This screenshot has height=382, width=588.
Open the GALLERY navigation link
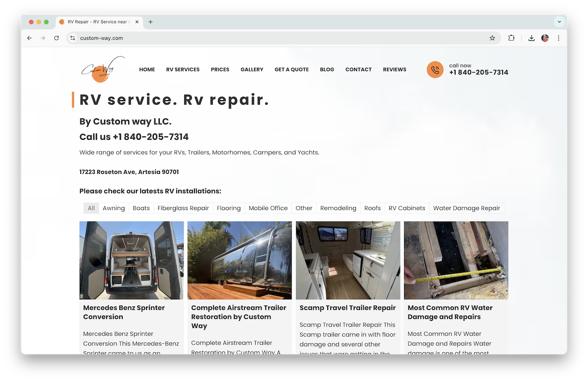coord(252,70)
